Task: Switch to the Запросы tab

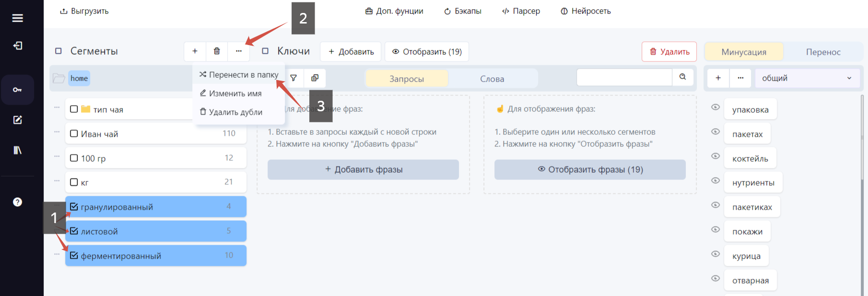Action: coord(407,79)
